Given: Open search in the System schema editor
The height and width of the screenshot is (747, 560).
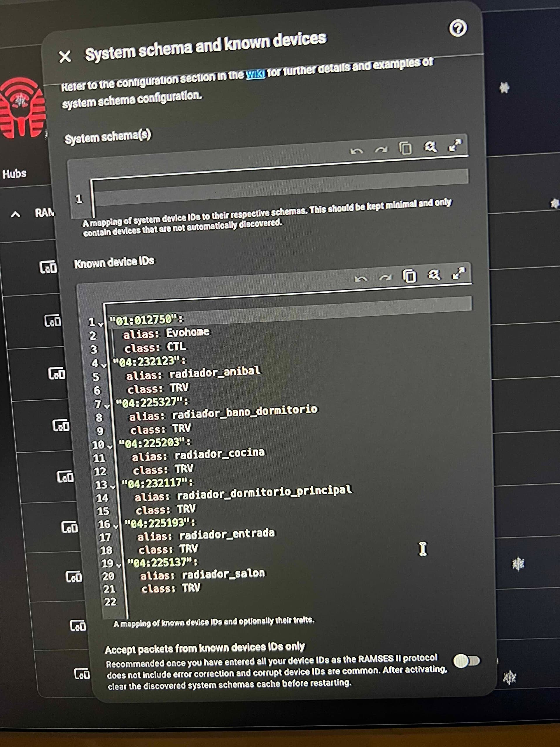Looking at the screenshot, I should point(430,146).
